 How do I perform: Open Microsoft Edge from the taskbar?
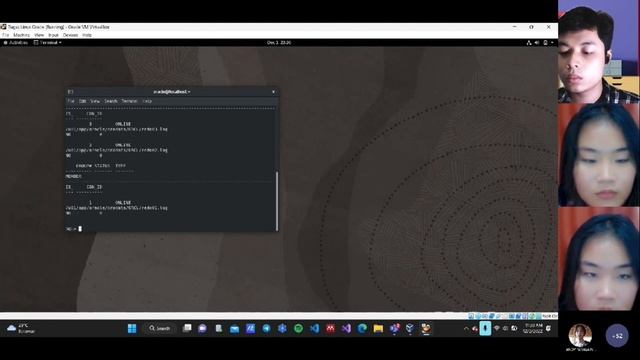coord(362,329)
